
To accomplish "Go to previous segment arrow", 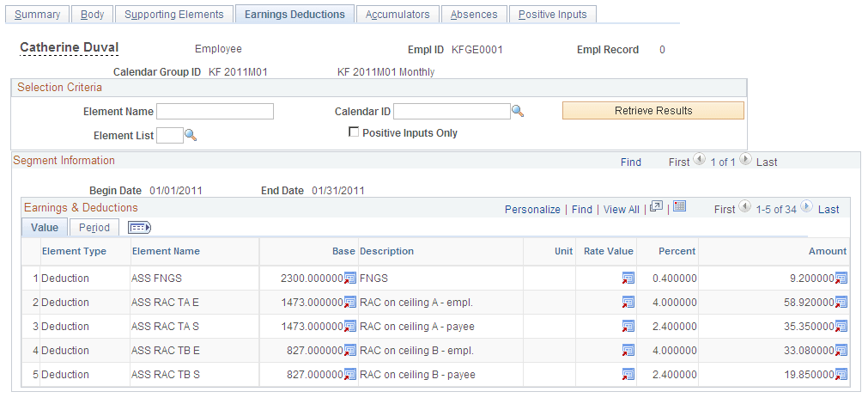I will point(700,160).
